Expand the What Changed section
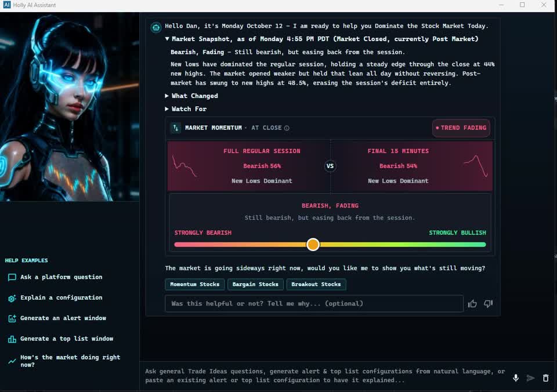Image resolution: width=557 pixels, height=392 pixels. point(167,96)
